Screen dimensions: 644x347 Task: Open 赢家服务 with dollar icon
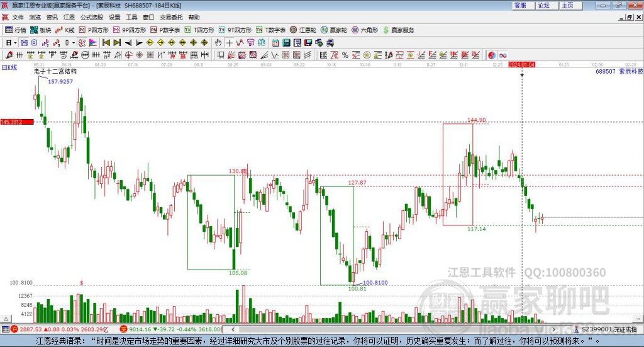[x=398, y=30]
